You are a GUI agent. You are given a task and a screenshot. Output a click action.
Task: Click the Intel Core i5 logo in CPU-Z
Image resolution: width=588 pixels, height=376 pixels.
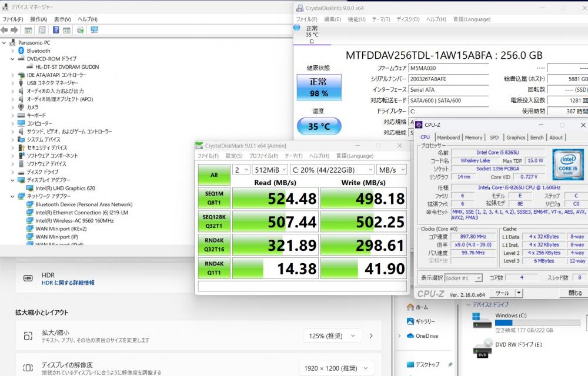click(568, 164)
